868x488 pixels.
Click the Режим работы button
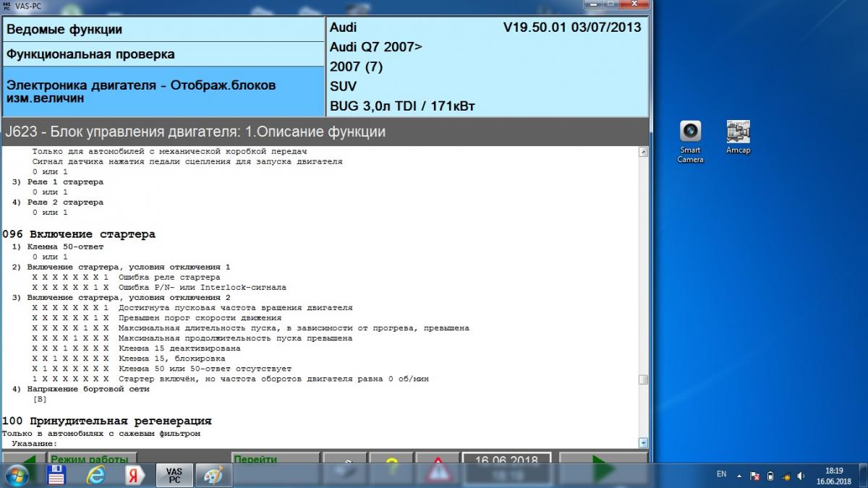tap(93, 458)
